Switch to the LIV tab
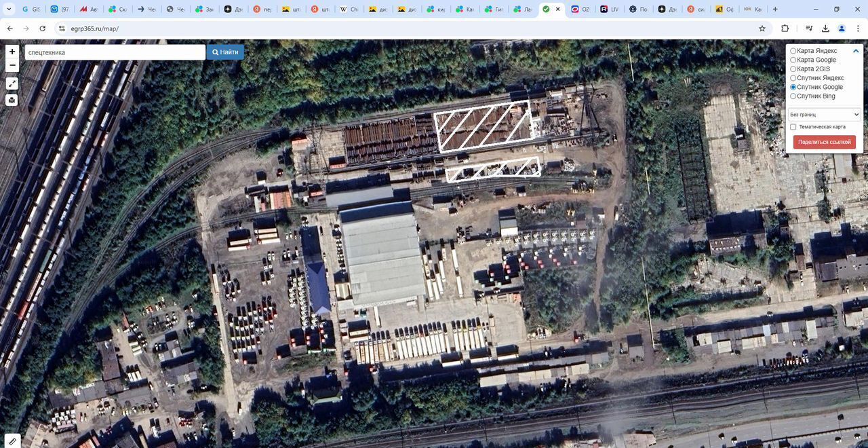Image resolution: width=868 pixels, height=448 pixels. [x=610, y=10]
